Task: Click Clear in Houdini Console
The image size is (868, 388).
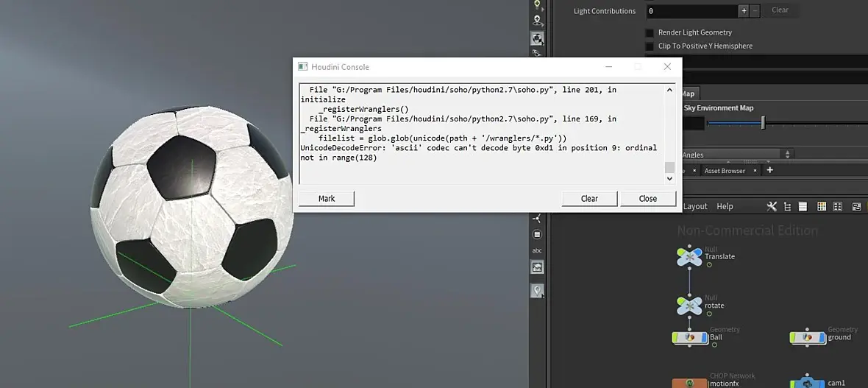Action: (x=589, y=199)
